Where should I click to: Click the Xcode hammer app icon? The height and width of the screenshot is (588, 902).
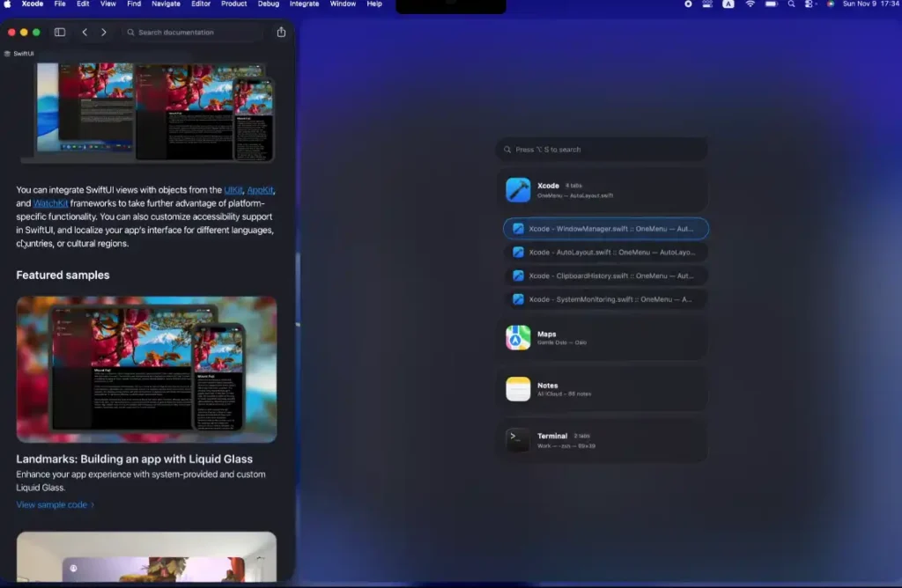coord(518,190)
